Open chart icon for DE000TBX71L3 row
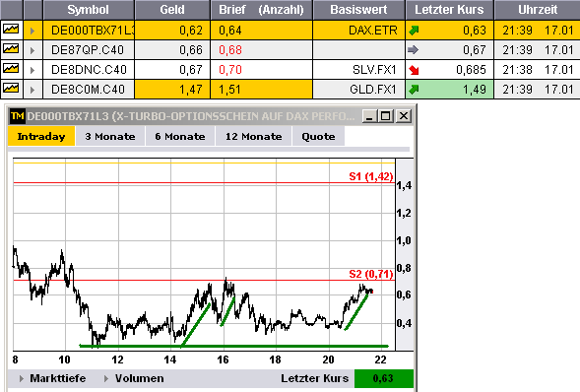 [x=11, y=30]
